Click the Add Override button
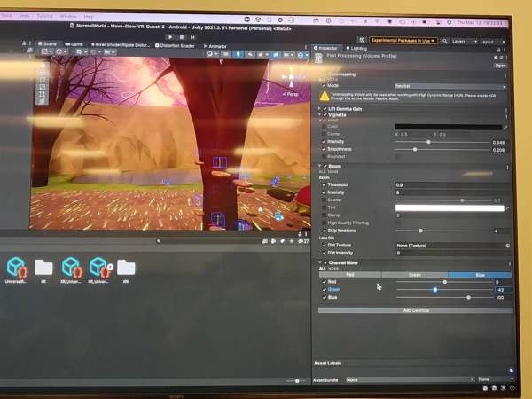Image resolution: width=532 pixels, height=399 pixels. click(415, 310)
